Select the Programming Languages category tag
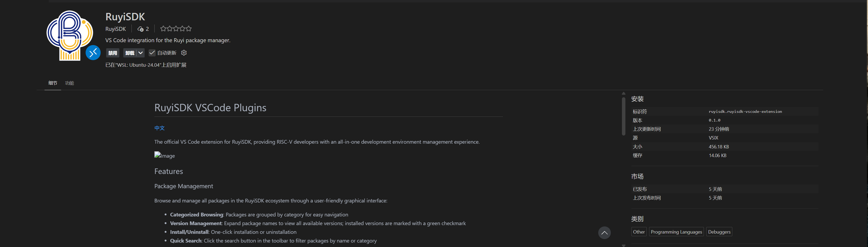The image size is (868, 247). [676, 232]
